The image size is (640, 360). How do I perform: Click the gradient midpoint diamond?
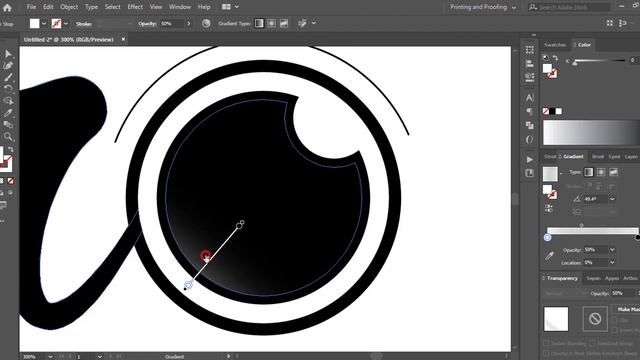pyautogui.click(x=582, y=225)
